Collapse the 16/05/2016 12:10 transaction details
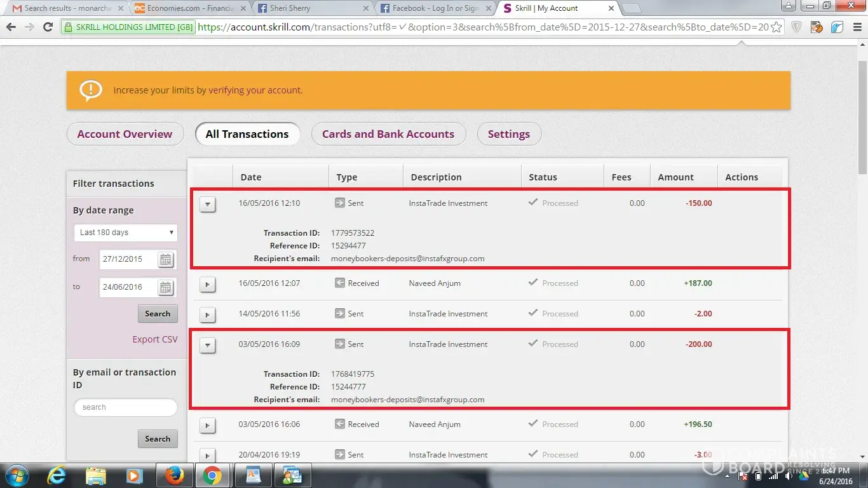Viewport: 868px width, 488px height. pos(208,205)
